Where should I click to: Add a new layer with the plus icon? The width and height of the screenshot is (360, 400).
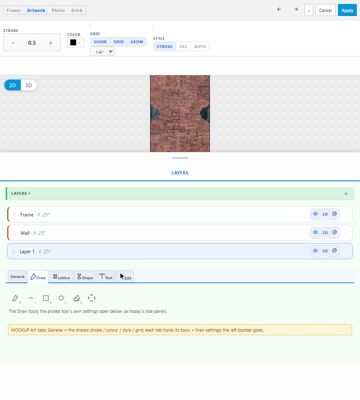(x=346, y=194)
